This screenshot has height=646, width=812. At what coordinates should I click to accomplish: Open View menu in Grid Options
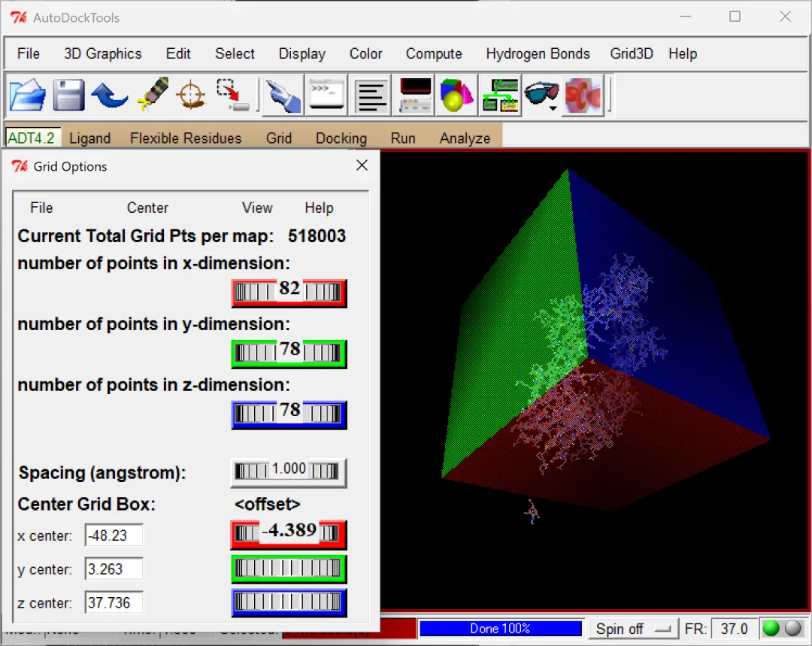[257, 208]
